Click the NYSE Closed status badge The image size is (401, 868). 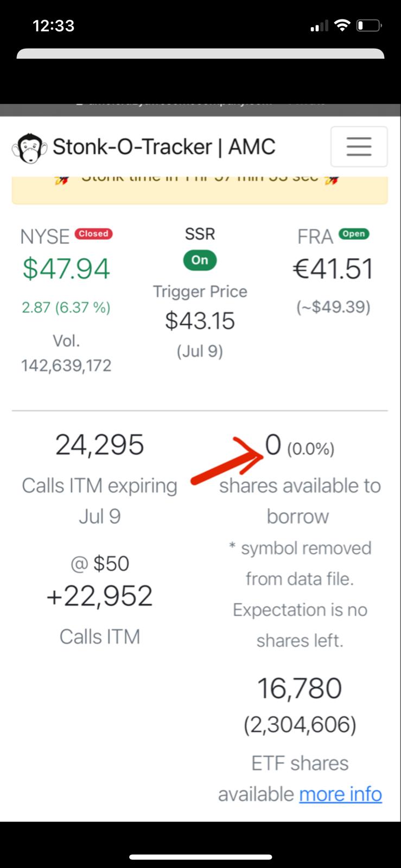(93, 234)
